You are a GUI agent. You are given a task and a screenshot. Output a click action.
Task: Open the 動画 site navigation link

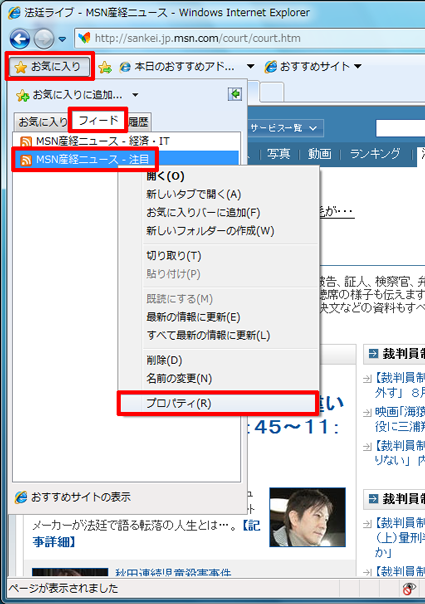click(x=319, y=154)
